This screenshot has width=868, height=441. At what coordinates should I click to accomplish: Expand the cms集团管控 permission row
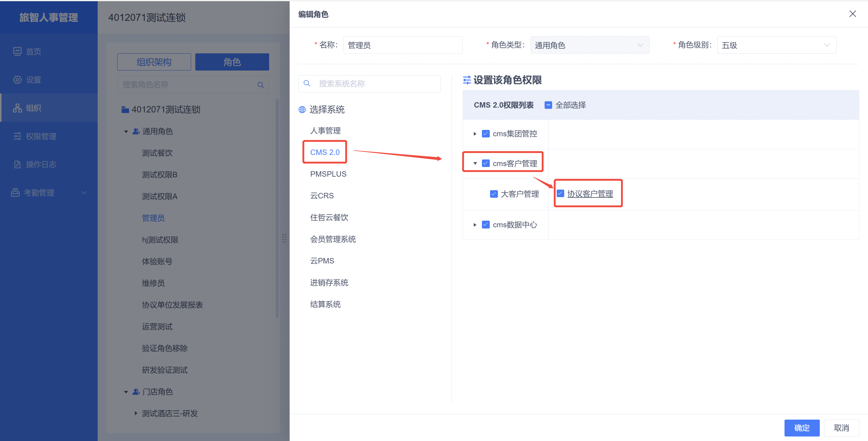(475, 134)
